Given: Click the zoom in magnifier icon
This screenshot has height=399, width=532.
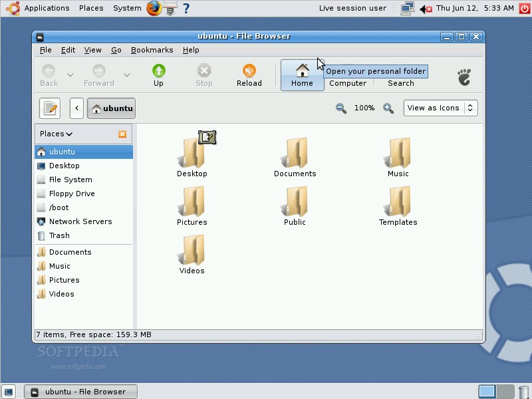Looking at the screenshot, I should 388,108.
